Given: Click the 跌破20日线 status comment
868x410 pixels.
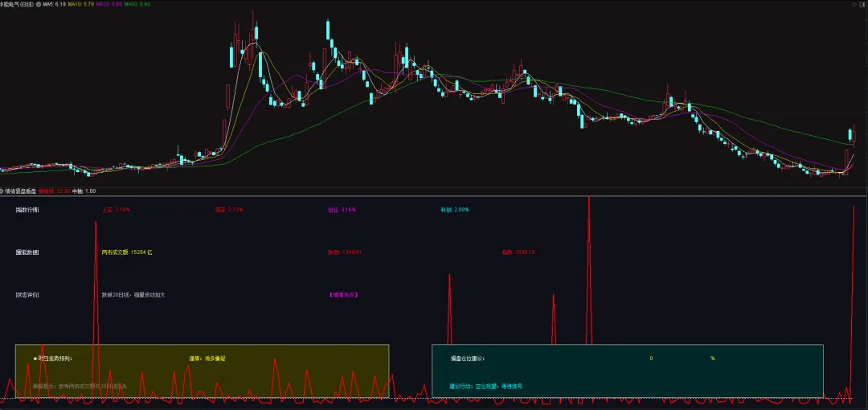Looking at the screenshot, I should (x=133, y=295).
